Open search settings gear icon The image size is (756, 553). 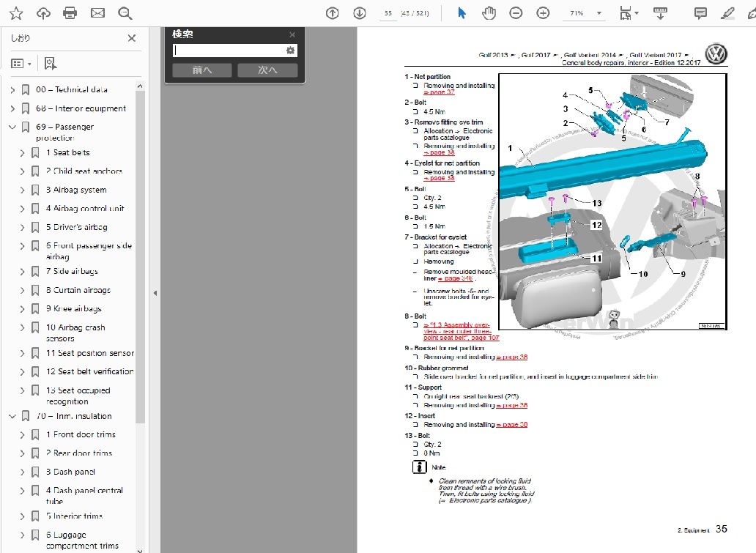coord(290,50)
